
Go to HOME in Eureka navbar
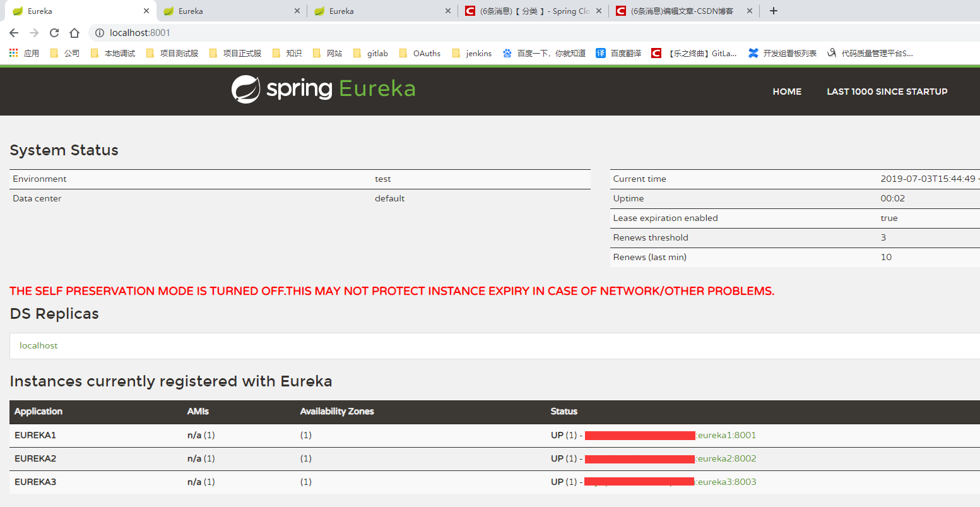787,92
